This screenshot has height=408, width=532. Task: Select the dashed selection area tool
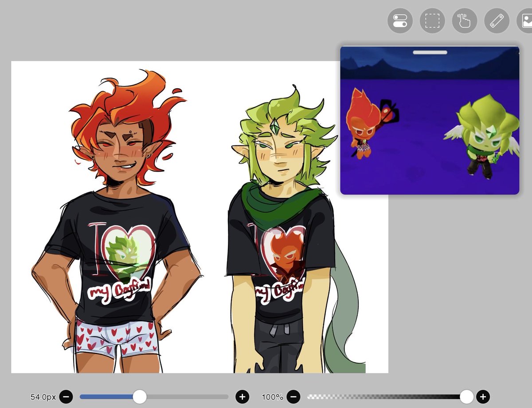(x=432, y=20)
